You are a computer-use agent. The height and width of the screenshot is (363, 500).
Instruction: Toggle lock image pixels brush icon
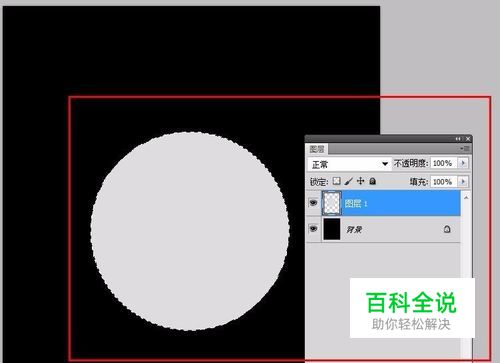coord(349,181)
